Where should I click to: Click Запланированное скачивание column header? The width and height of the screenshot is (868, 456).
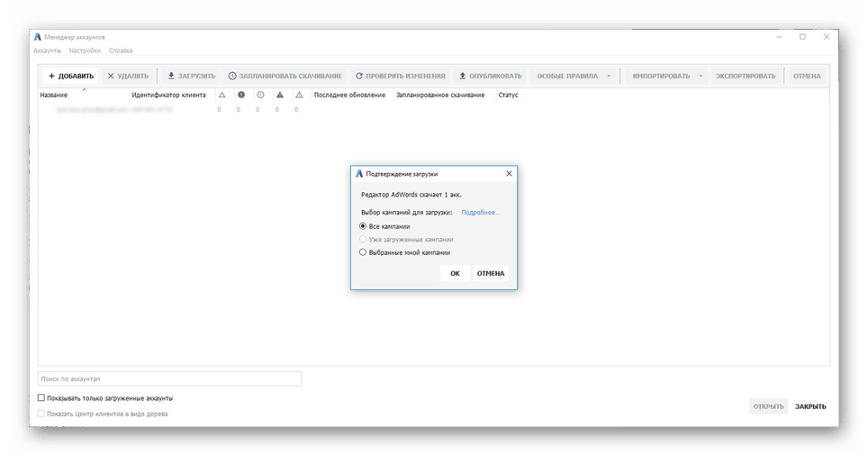(440, 95)
